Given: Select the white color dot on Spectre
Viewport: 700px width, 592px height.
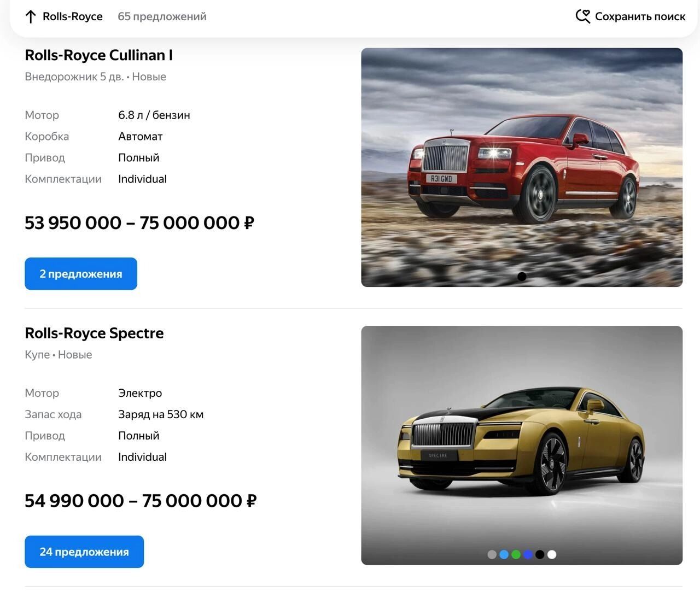Looking at the screenshot, I should (552, 555).
